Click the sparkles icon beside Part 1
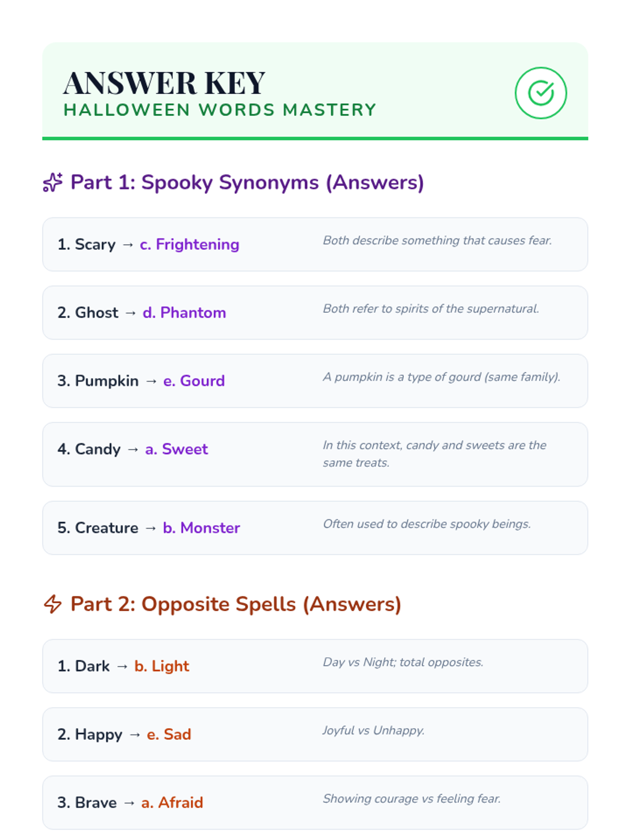The height and width of the screenshot is (840, 630). (52, 183)
